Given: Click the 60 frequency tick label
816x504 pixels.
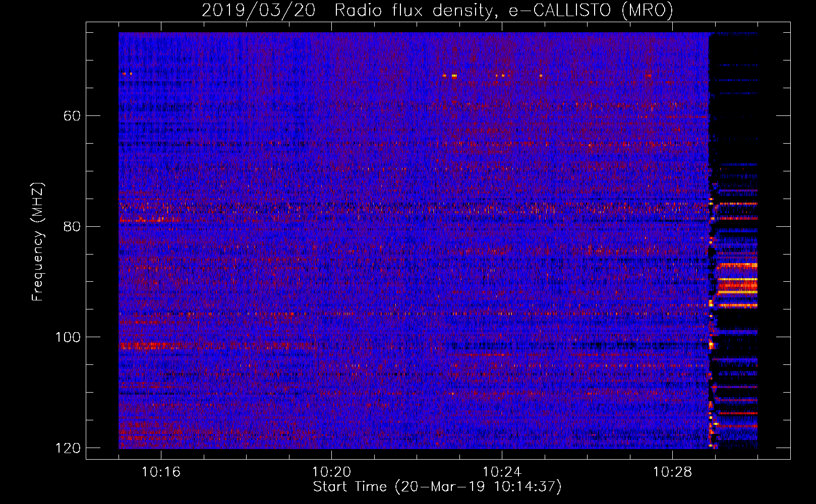Looking at the screenshot, I should coord(72,116).
